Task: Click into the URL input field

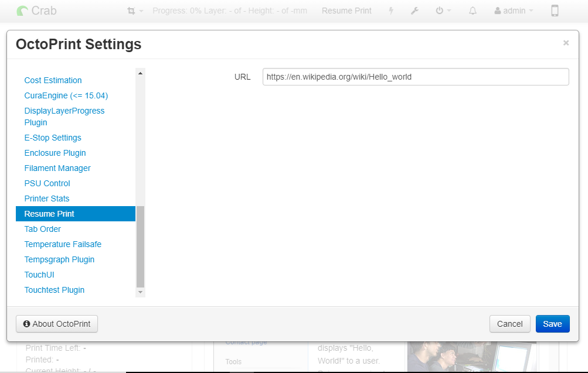Action: 416,77
